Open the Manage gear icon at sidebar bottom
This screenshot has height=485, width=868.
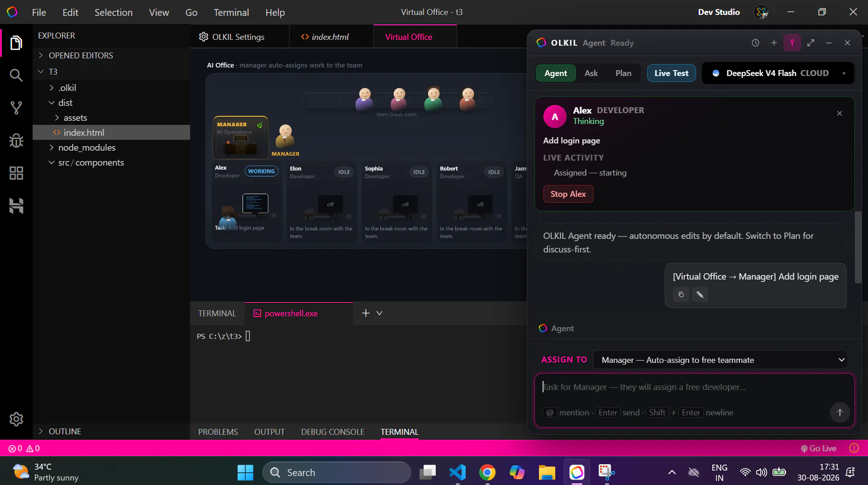16,419
